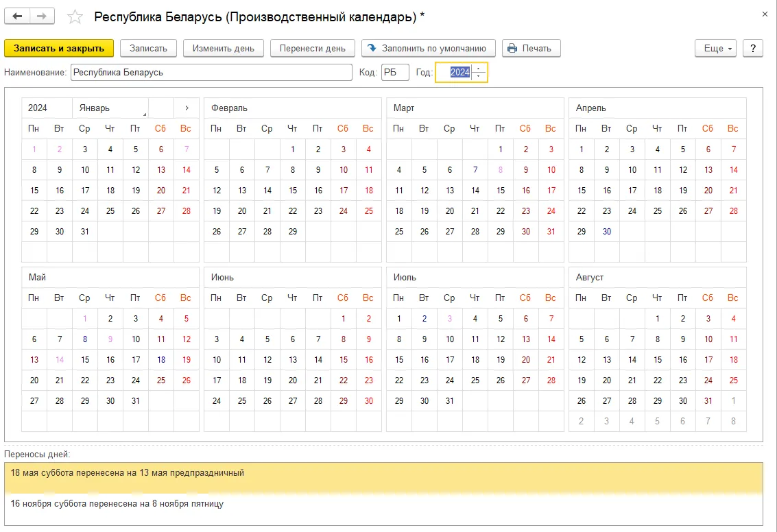Click 'Перенести день' button
The height and width of the screenshot is (532, 777).
[x=312, y=48]
